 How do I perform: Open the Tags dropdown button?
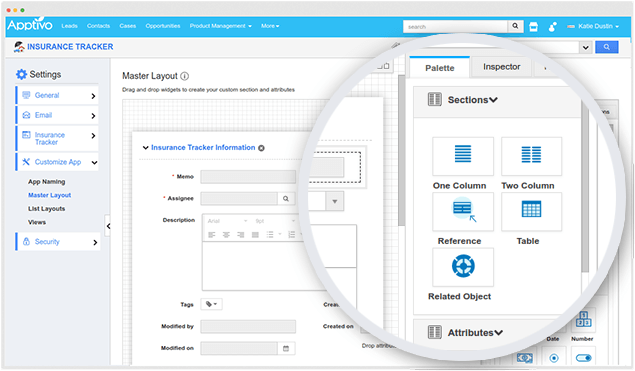pyautogui.click(x=211, y=304)
